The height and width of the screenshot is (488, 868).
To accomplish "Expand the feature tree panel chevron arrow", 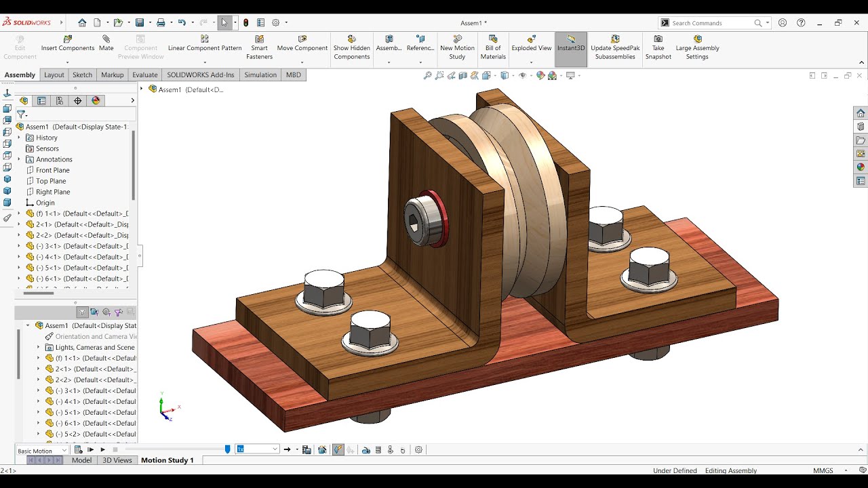I will click(x=132, y=100).
